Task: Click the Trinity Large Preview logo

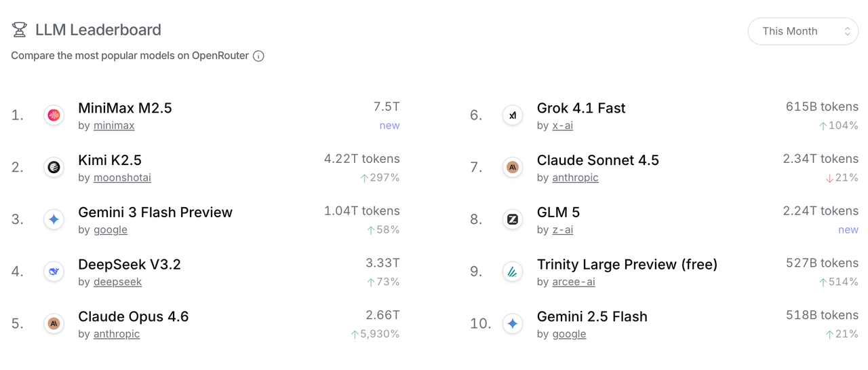Action: tap(513, 272)
